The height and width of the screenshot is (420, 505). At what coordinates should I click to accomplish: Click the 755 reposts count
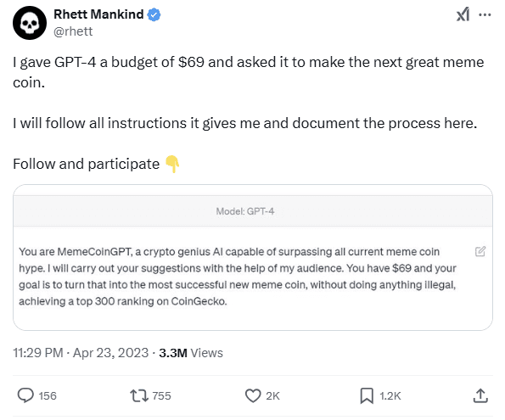(x=161, y=396)
